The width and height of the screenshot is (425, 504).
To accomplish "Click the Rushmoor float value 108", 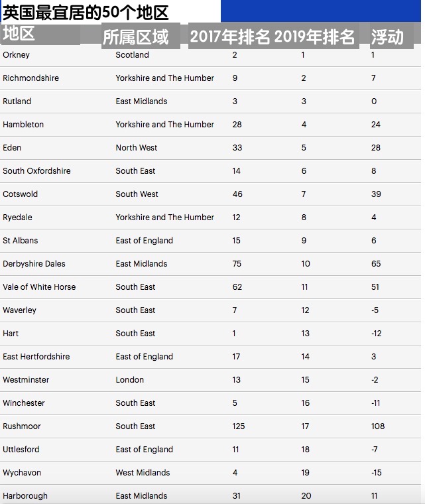I will pyautogui.click(x=378, y=426).
